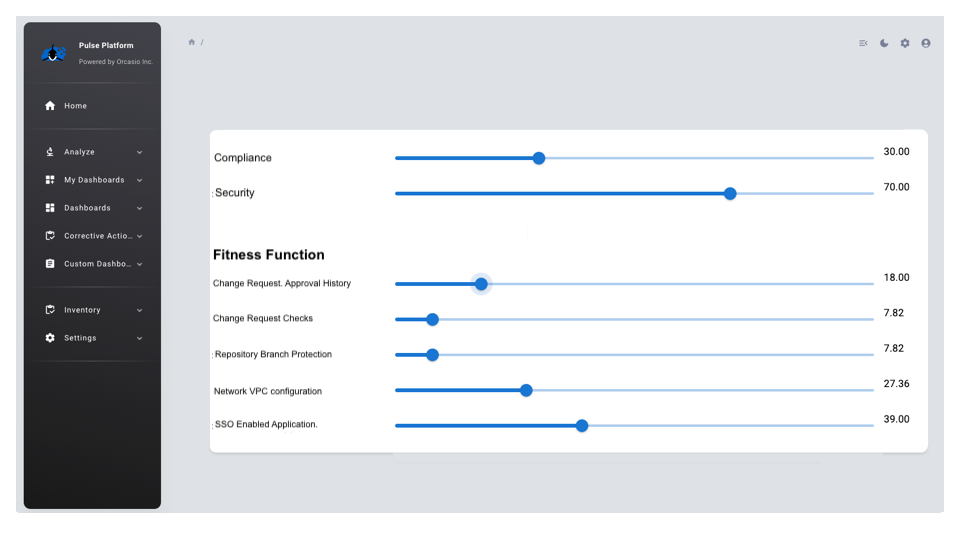960x540 pixels.
Task: Click the Corrective Actions sidebar icon
Action: (50, 236)
